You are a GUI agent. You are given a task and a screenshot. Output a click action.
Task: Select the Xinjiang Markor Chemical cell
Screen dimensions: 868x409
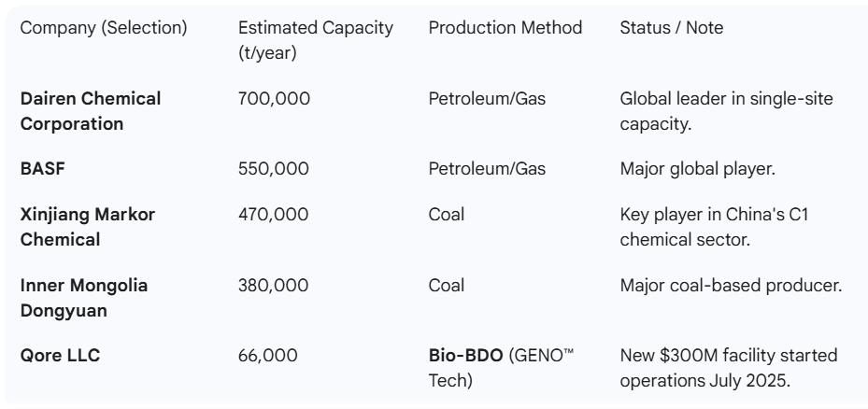click(x=88, y=227)
